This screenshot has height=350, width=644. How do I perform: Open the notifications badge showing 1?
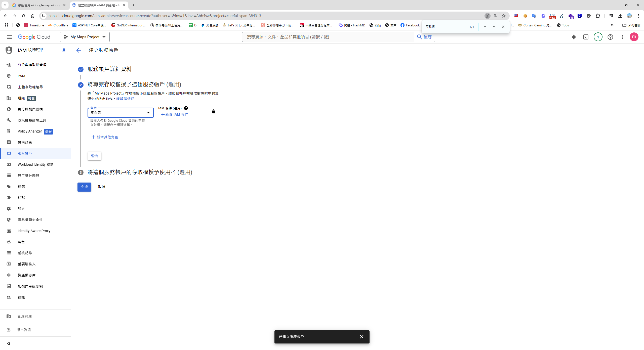[598, 37]
